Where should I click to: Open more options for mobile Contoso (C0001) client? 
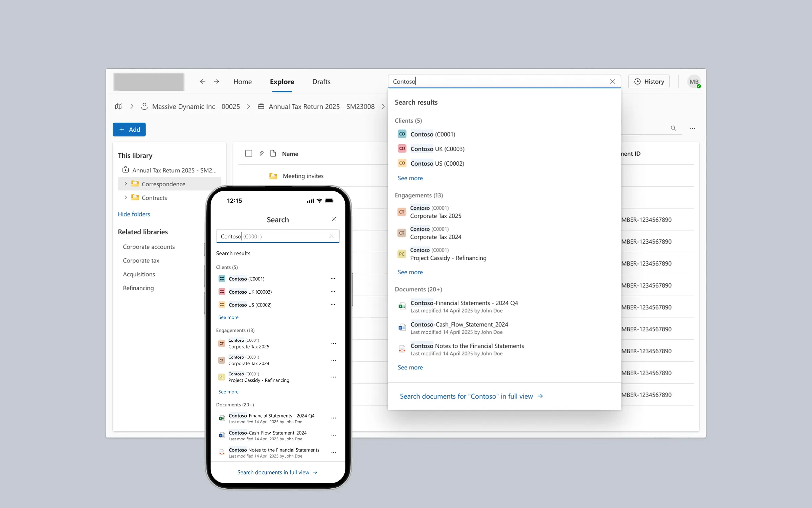click(x=333, y=278)
